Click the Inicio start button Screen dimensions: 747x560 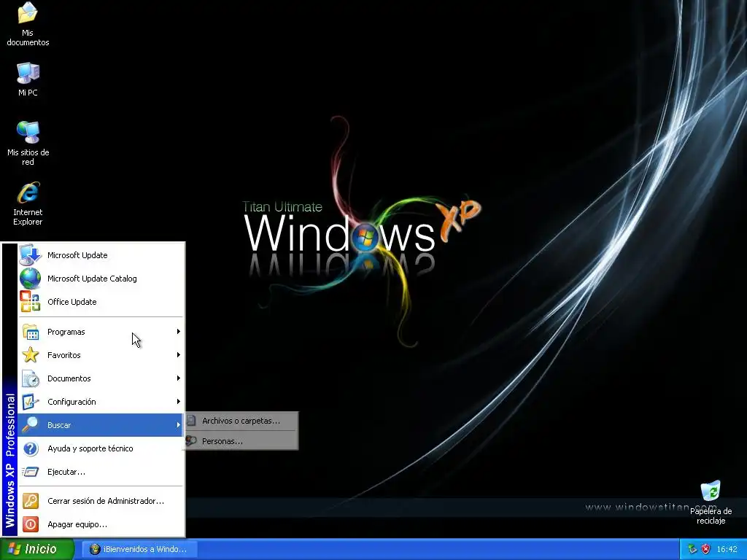[36, 549]
